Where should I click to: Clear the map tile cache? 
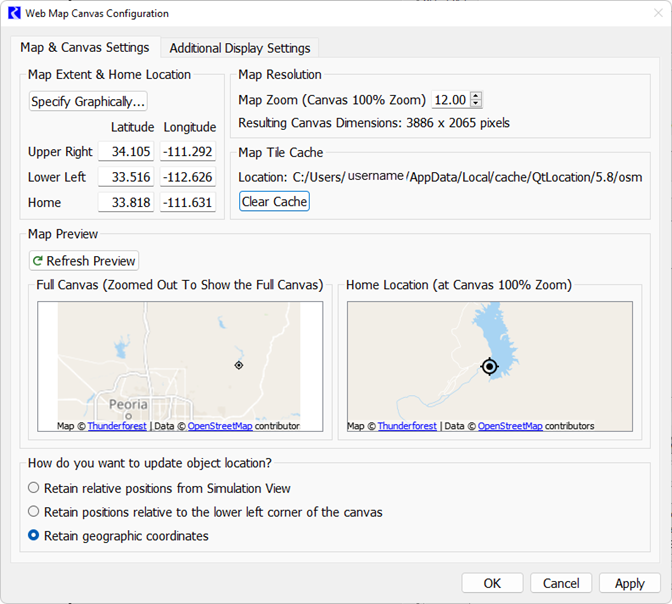point(274,202)
